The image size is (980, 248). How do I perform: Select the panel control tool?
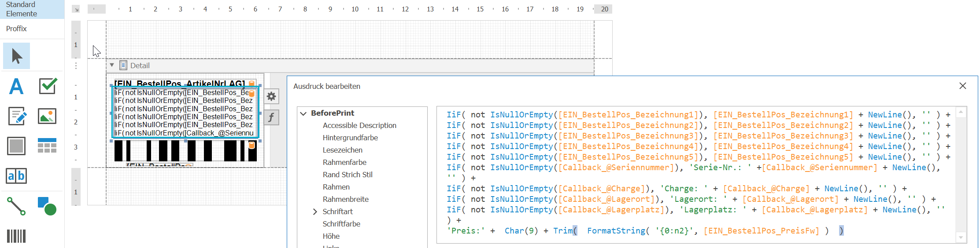click(17, 146)
